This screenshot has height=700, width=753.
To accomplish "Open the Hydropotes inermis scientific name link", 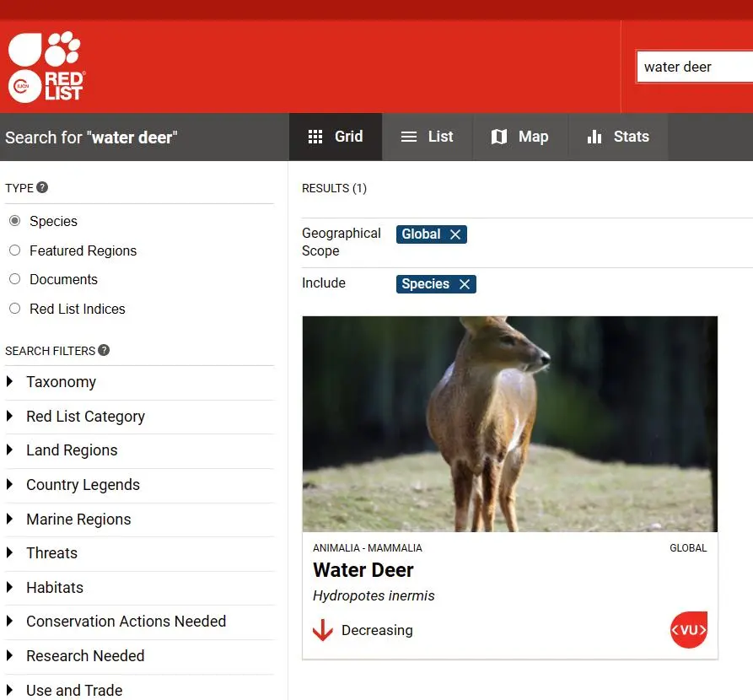I will 374,595.
